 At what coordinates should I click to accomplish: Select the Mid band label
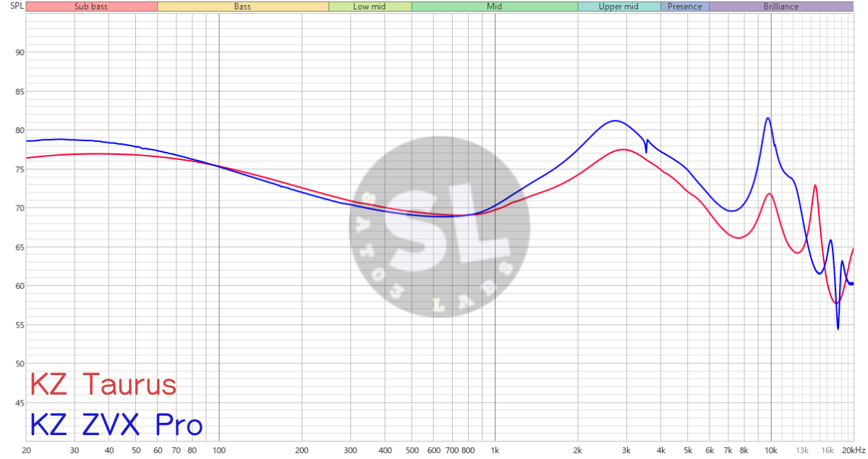[495, 7]
